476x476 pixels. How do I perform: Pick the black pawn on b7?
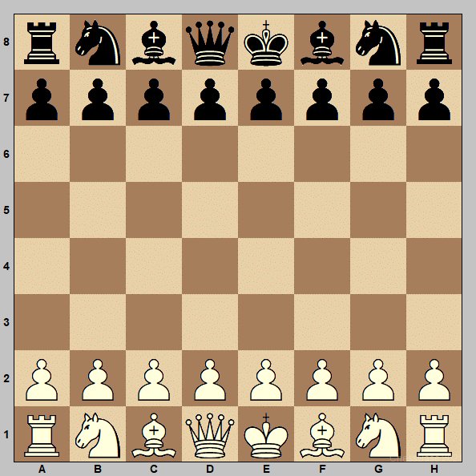click(x=98, y=99)
